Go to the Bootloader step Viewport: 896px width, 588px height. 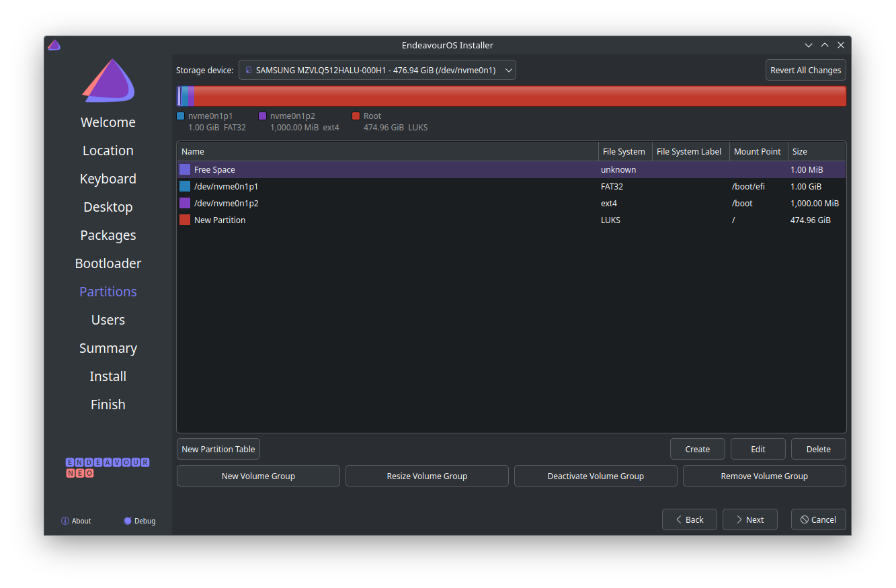(x=108, y=263)
